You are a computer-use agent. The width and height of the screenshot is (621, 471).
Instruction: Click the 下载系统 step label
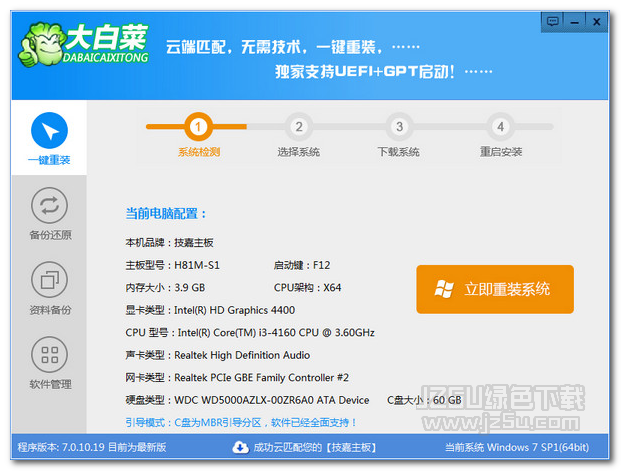coord(398,152)
